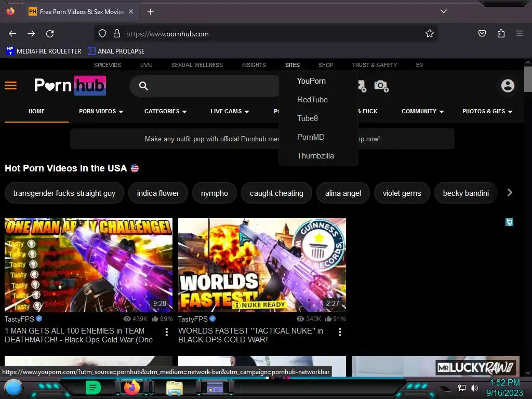Viewport: 532px width, 399px height.
Task: Click the blue ad info icon
Action: coord(509,222)
